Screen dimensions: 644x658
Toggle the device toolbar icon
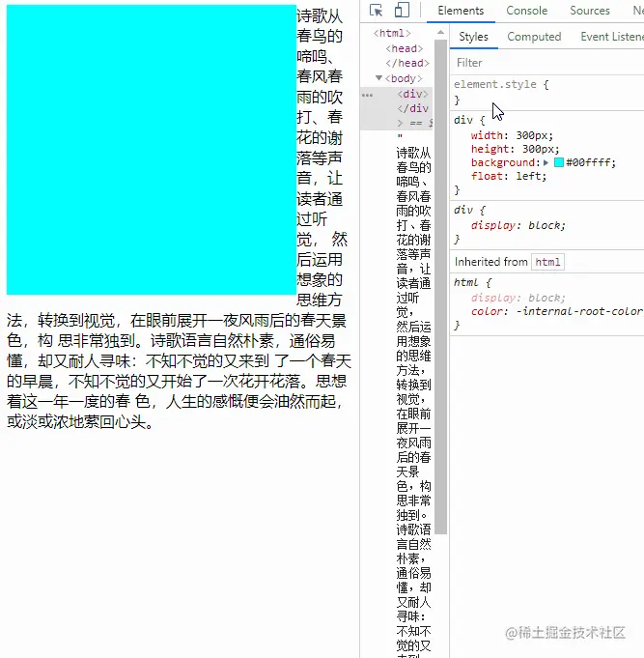402,10
